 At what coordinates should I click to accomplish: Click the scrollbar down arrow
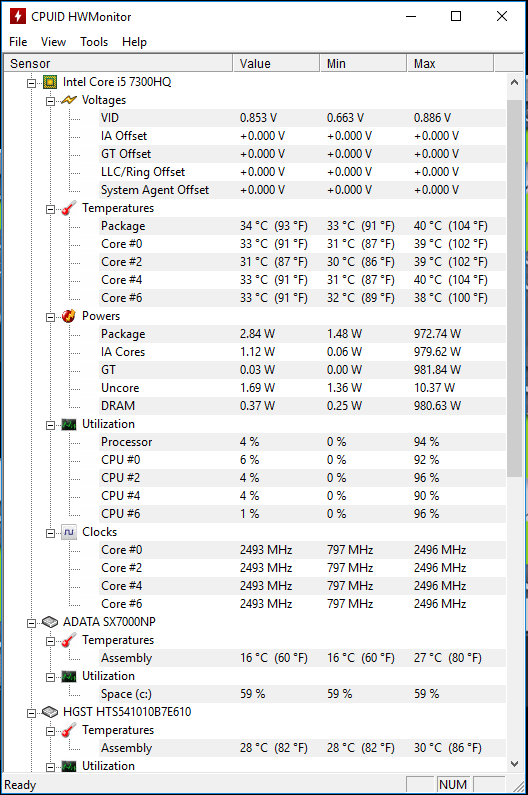point(514,764)
